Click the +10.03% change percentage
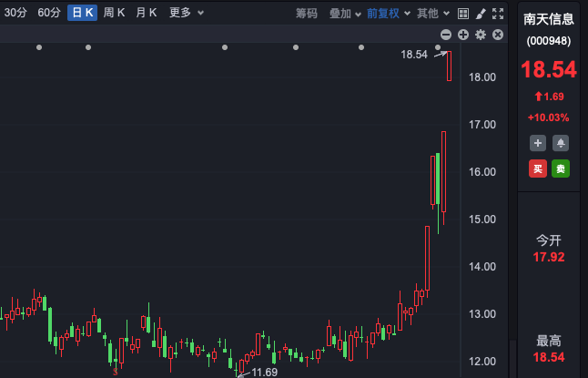Image resolution: width=588 pixels, height=378 pixels. [549, 117]
